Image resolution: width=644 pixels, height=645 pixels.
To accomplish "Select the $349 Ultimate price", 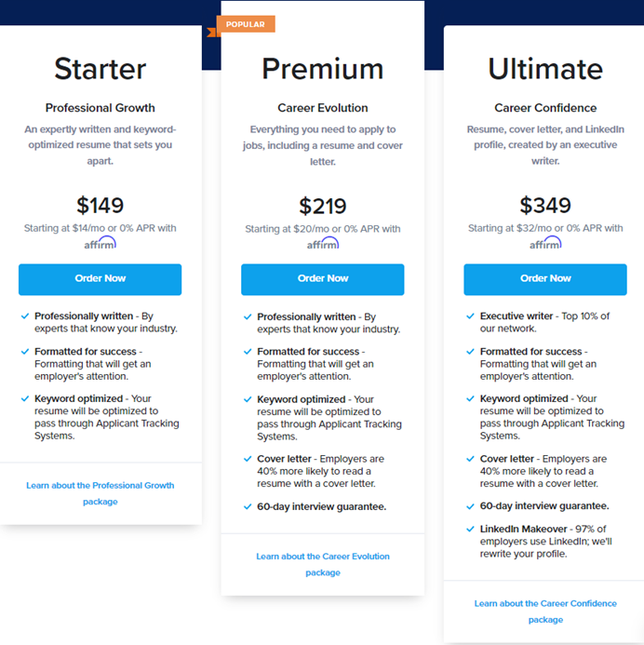I will tap(545, 206).
